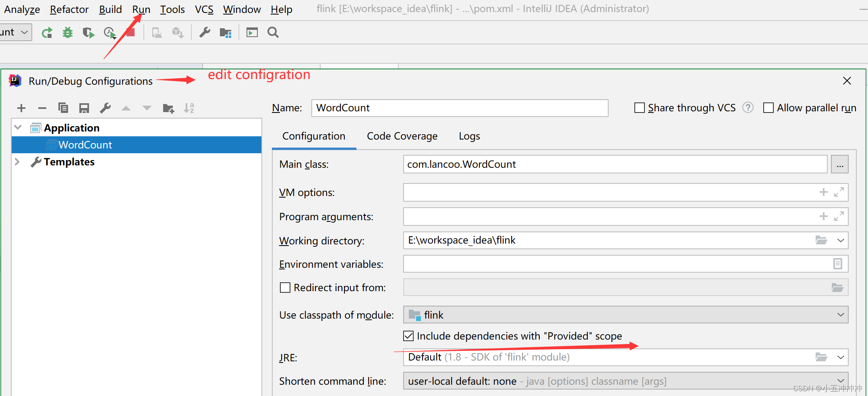The height and width of the screenshot is (396, 868).
Task: Click the green Run icon in toolbar
Action: click(47, 33)
